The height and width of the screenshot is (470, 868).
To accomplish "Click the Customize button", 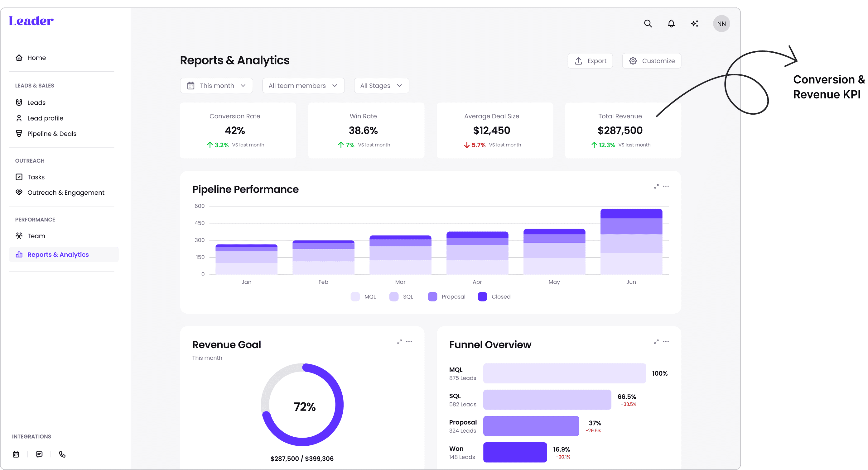I will (x=651, y=61).
